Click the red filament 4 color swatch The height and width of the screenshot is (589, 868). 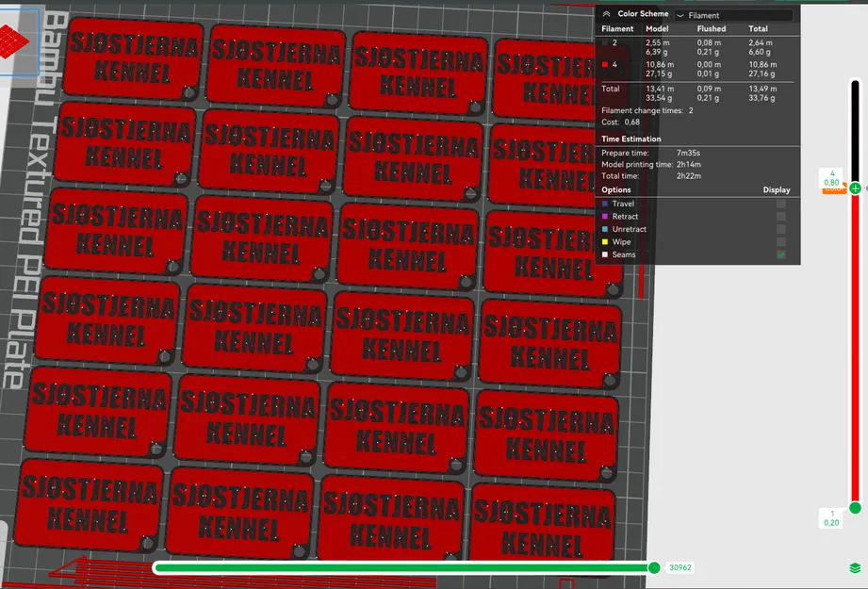click(x=605, y=65)
